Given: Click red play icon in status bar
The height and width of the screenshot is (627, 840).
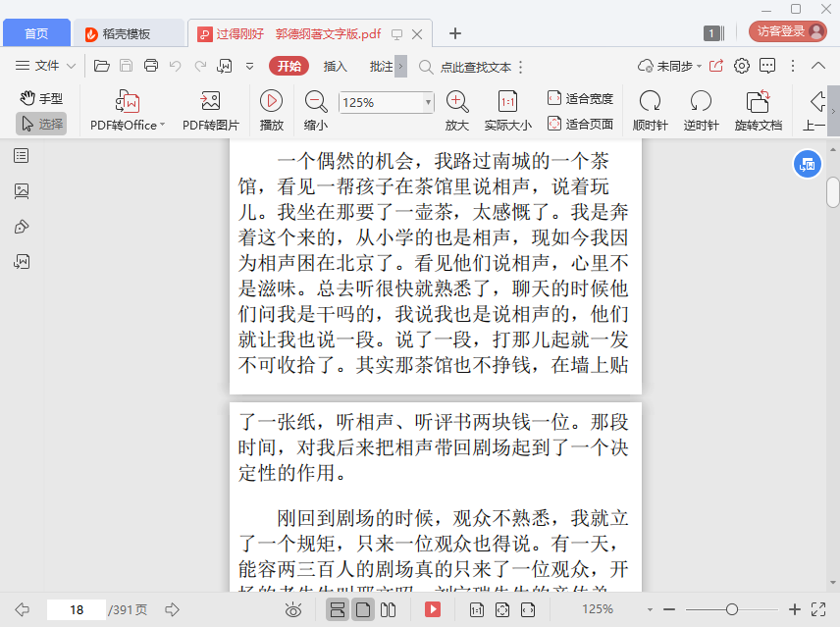Looking at the screenshot, I should click(433, 609).
